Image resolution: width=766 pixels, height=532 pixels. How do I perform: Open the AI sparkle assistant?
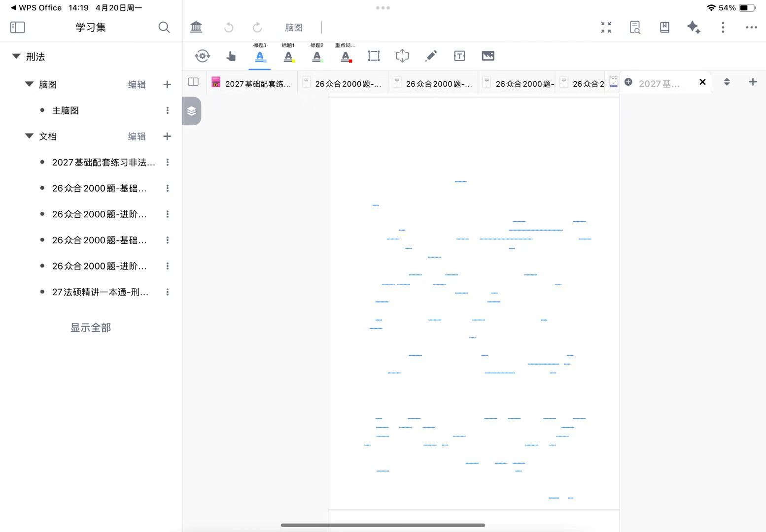pos(694,28)
